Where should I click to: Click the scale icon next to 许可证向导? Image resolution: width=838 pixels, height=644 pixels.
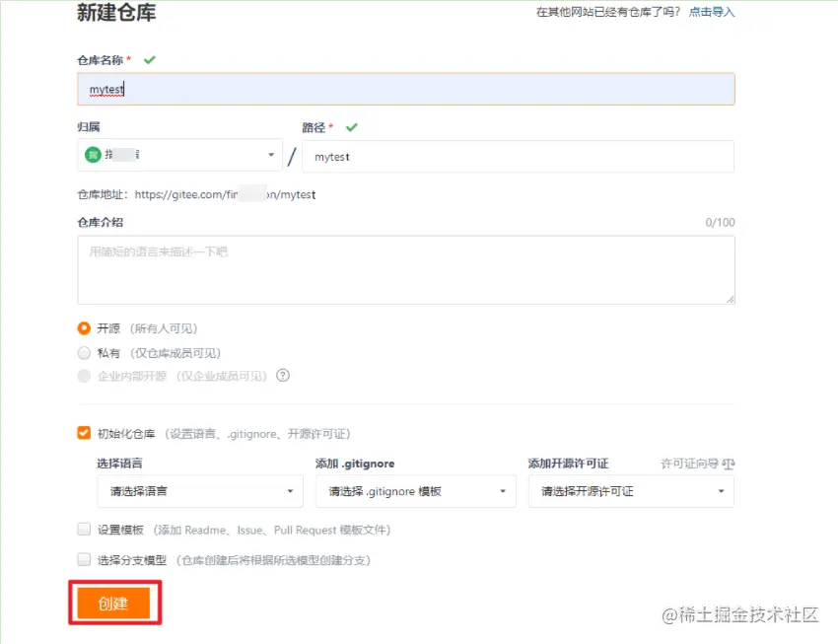[x=729, y=464]
